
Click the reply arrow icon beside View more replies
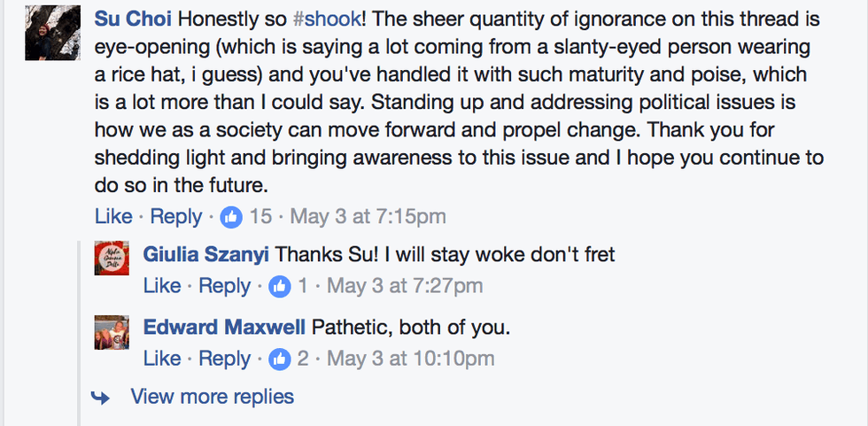[x=102, y=397]
